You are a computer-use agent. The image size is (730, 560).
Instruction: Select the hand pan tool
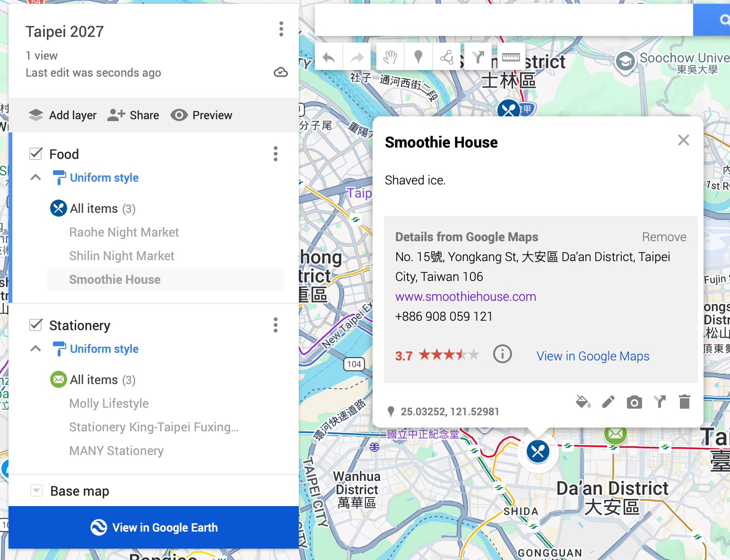tap(390, 58)
